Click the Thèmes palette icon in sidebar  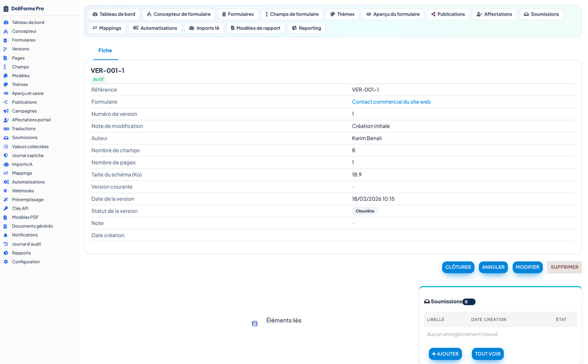tap(6, 84)
